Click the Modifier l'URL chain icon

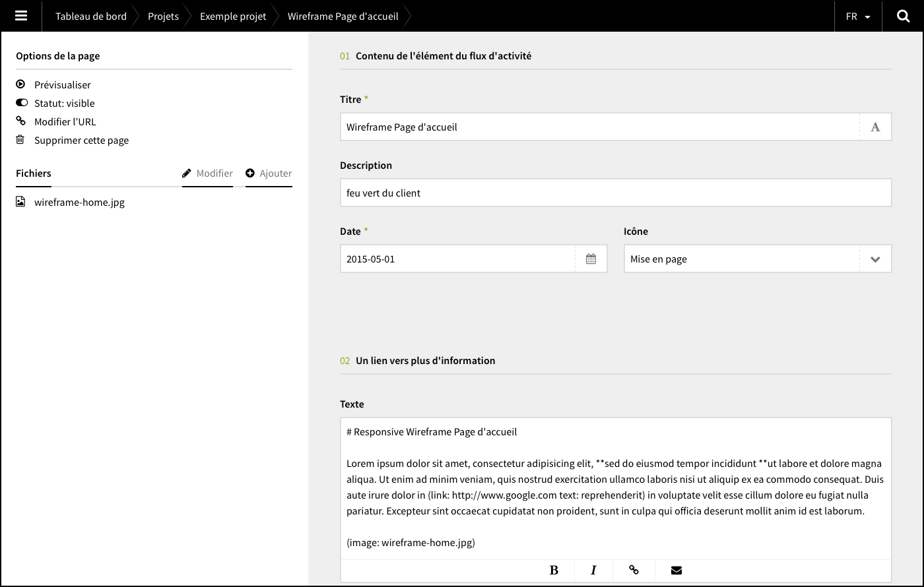click(20, 121)
